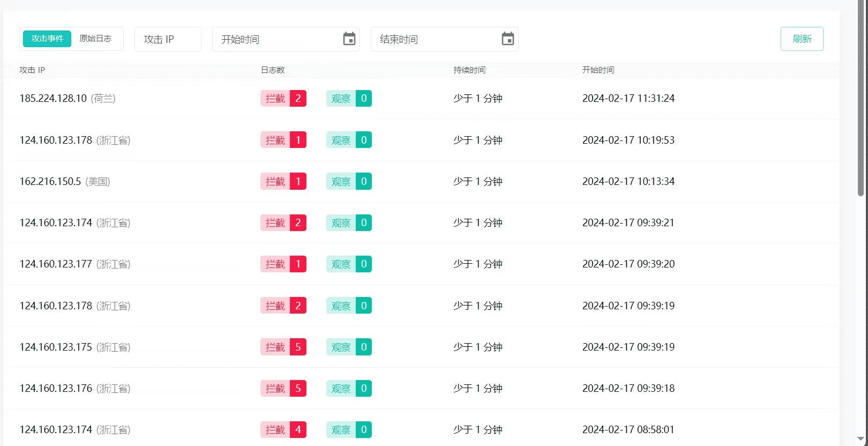
Task: Click timestamp 2024-02-17 10:19:53
Action: (x=628, y=140)
